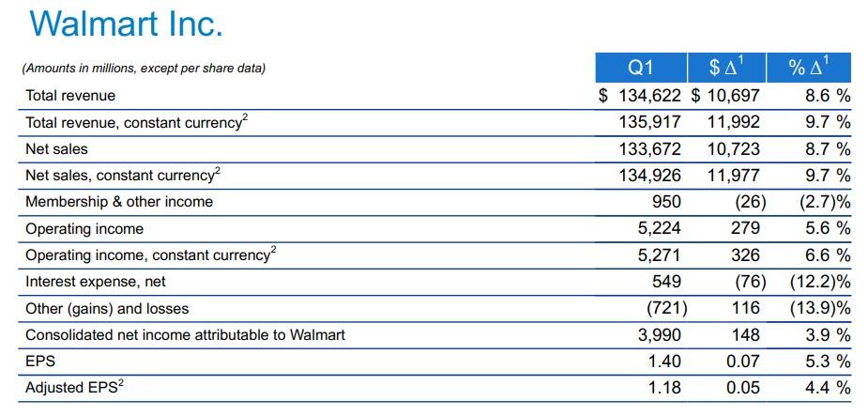The height and width of the screenshot is (416, 868).
Task: Click the amounts in millions note
Action: (145, 68)
